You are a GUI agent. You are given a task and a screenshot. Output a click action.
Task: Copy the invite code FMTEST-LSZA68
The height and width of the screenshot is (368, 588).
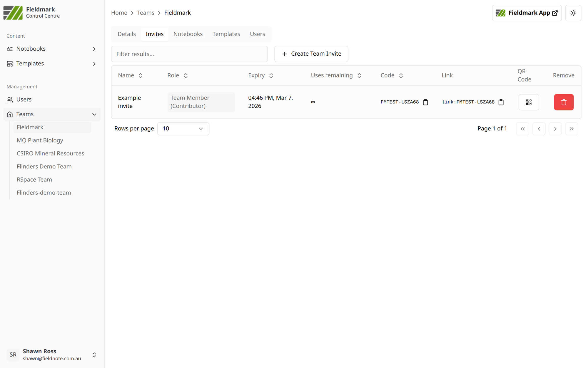pyautogui.click(x=425, y=102)
